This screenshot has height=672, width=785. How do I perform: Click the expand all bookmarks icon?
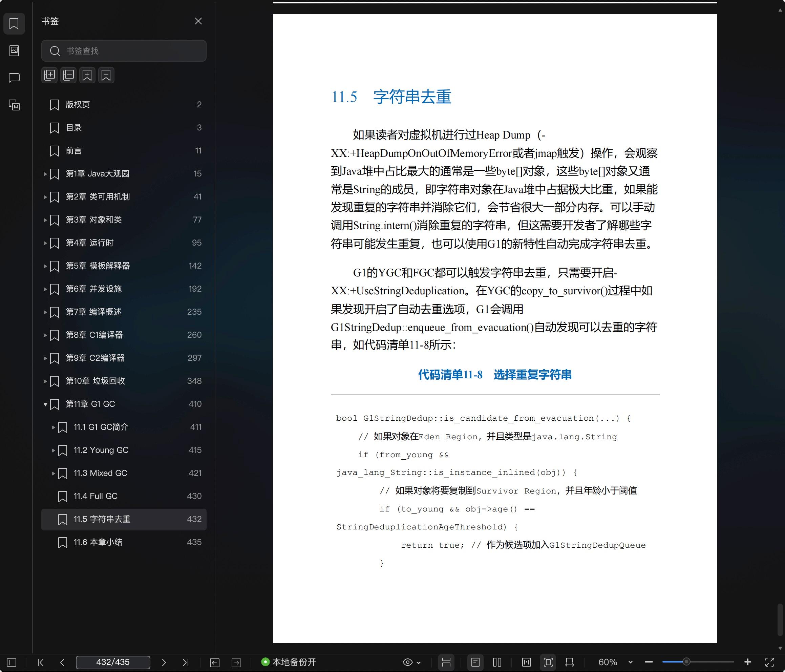pos(49,75)
